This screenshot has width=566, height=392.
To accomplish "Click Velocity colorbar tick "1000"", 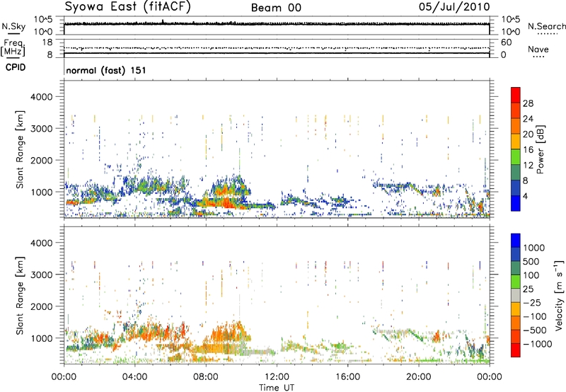I will point(534,248).
